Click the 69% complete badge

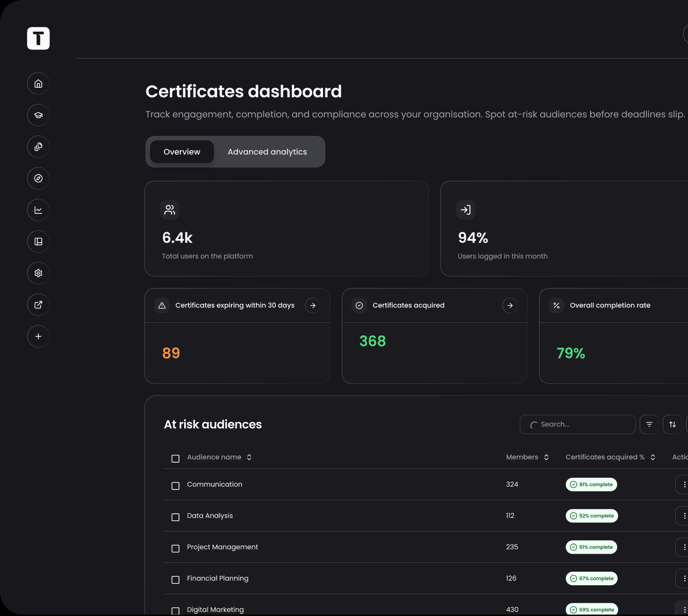click(592, 609)
